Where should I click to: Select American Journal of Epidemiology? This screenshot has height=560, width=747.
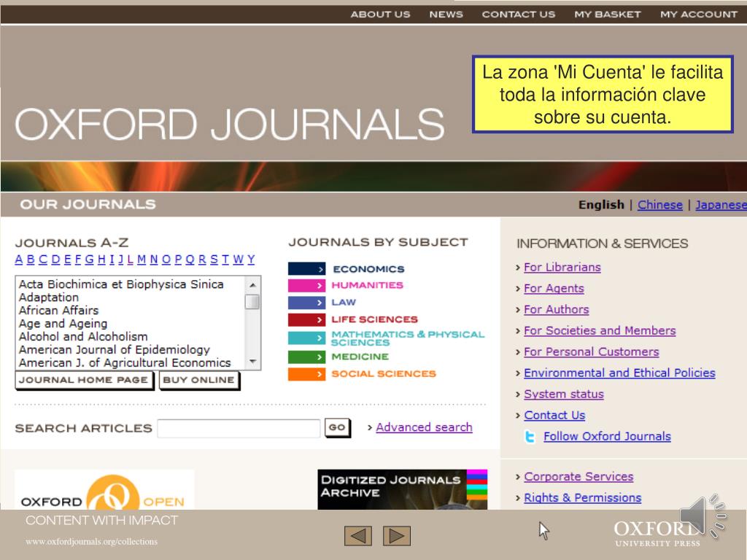click(115, 350)
